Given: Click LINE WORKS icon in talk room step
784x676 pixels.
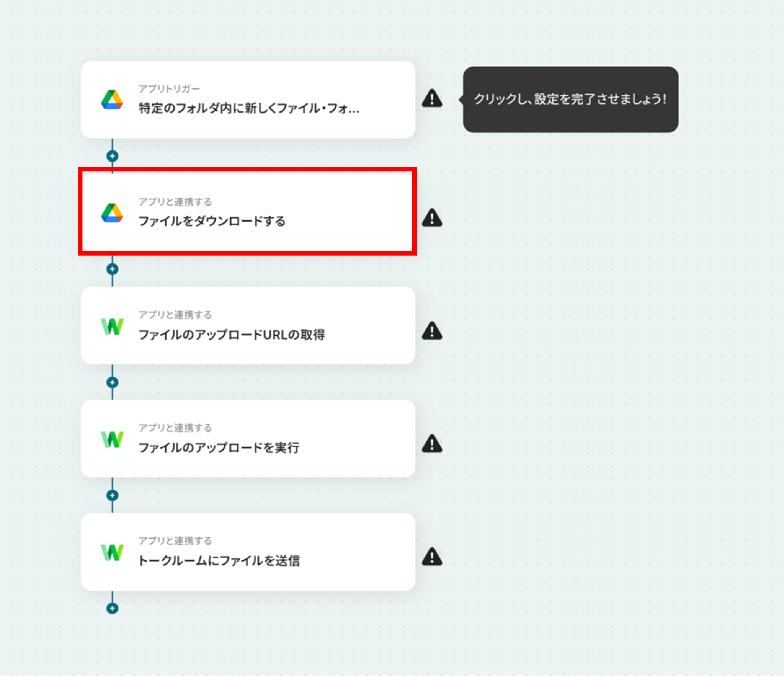Looking at the screenshot, I should [112, 552].
